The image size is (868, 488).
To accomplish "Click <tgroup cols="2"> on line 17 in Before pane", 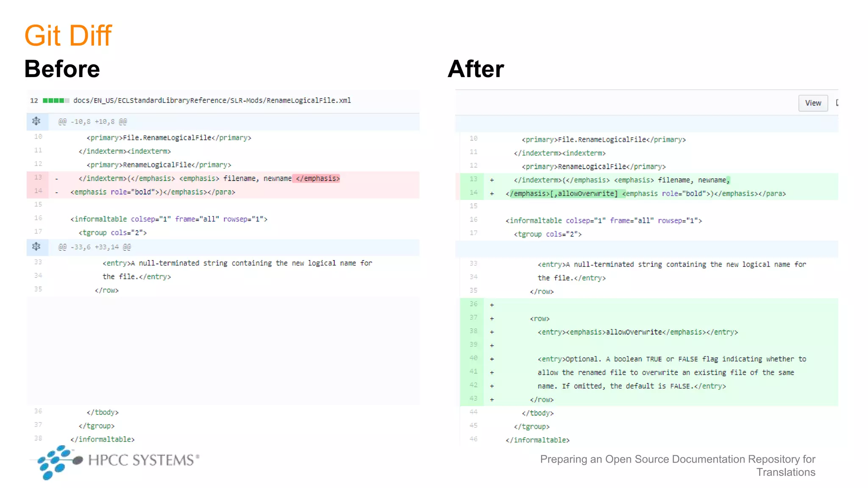I will click(113, 233).
